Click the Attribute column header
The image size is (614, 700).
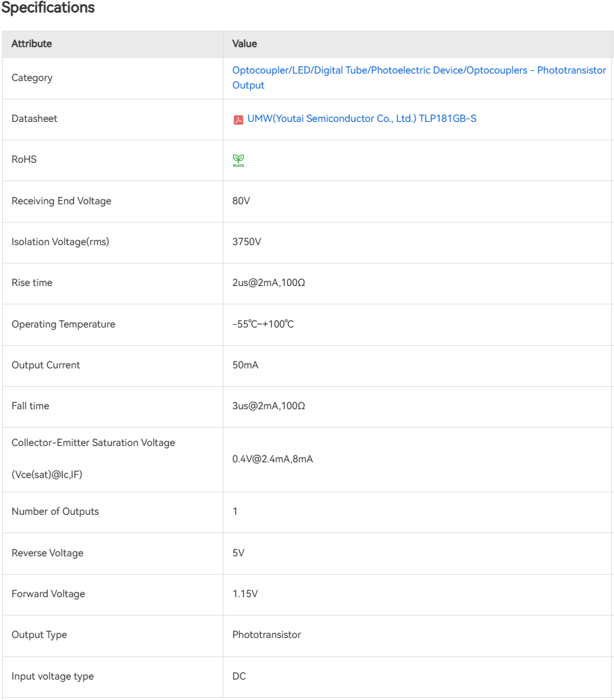tap(32, 44)
